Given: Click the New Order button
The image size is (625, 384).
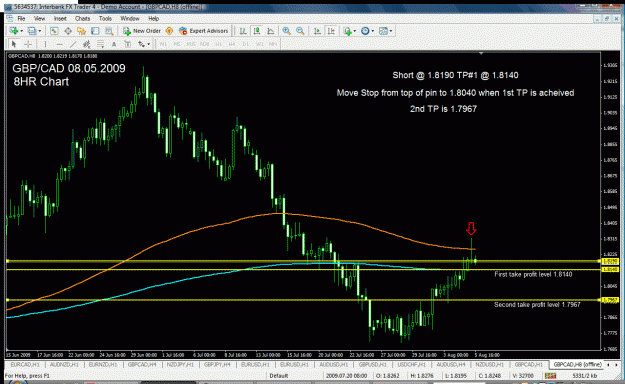Looking at the screenshot, I should point(142,31).
